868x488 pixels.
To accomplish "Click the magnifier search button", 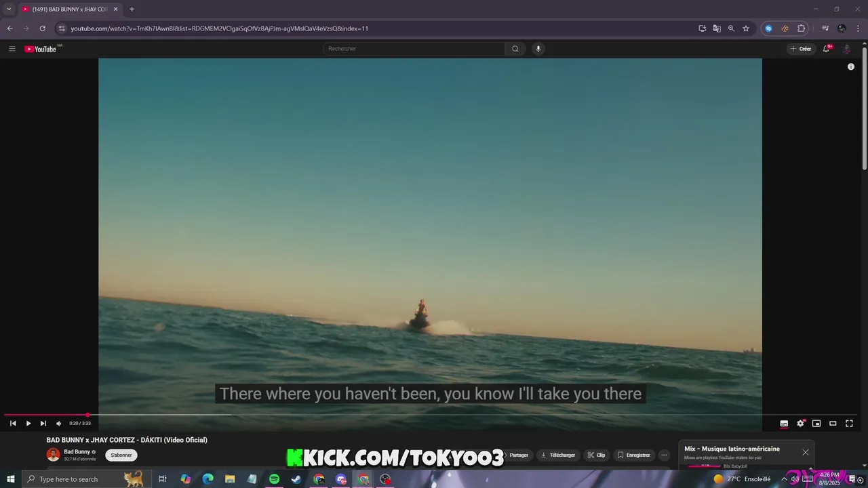I will [x=515, y=49].
